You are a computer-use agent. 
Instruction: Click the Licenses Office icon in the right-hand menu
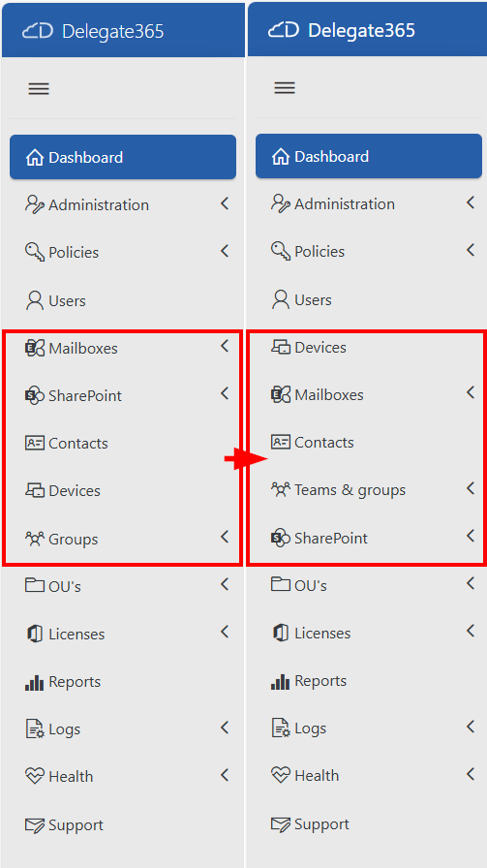281,634
